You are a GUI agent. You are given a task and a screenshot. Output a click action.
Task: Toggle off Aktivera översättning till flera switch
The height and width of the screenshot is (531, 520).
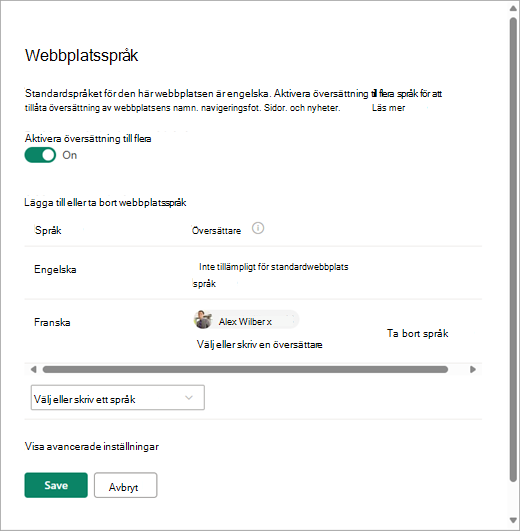click(40, 155)
